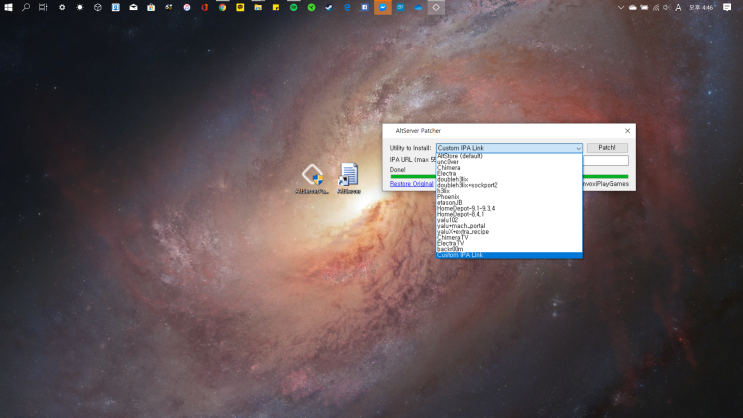Open KakaoTalk yellow taskbar icon
743x418 pixels.
tap(240, 7)
